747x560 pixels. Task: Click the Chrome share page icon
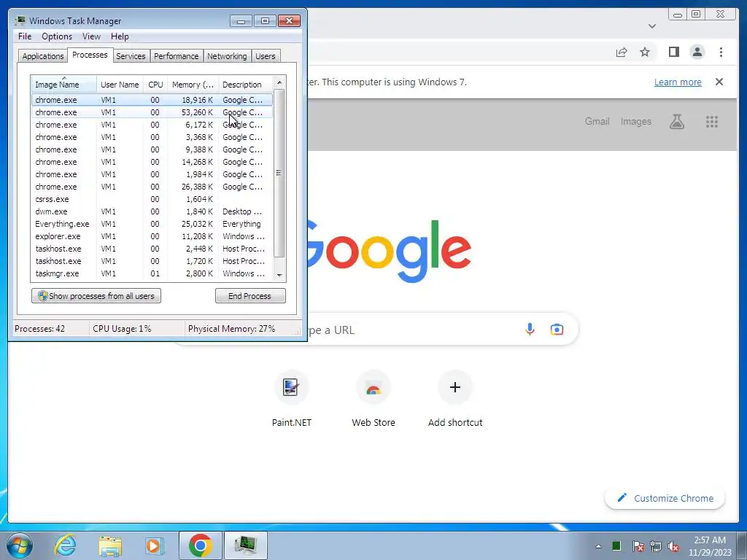click(622, 52)
